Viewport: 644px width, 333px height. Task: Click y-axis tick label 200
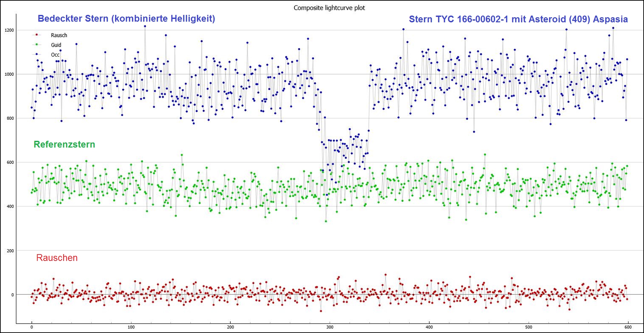tap(10, 251)
